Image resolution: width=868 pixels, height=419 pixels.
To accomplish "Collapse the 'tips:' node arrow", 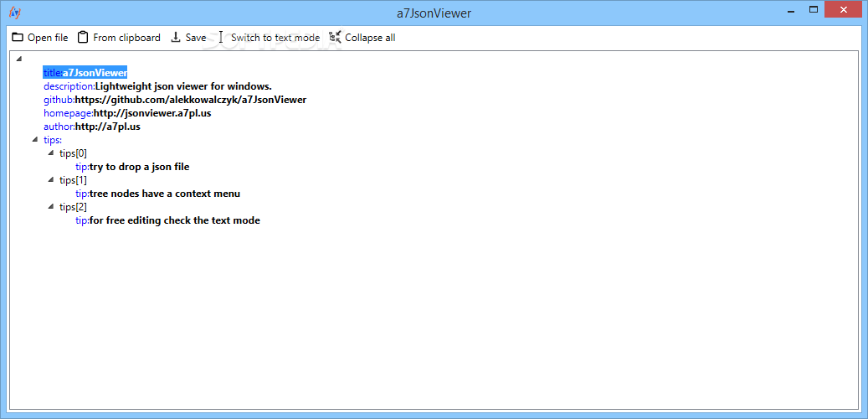I will coord(35,140).
